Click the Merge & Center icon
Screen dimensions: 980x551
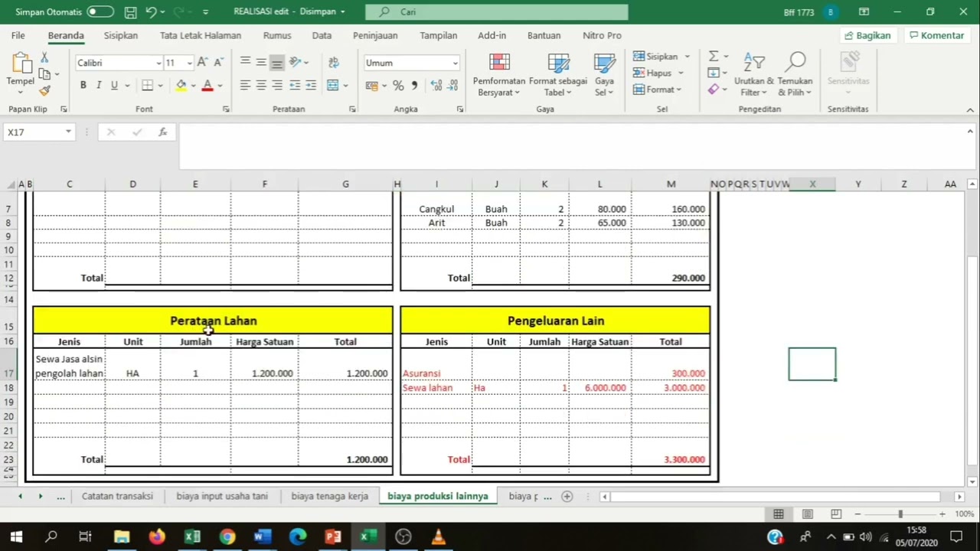(x=332, y=86)
